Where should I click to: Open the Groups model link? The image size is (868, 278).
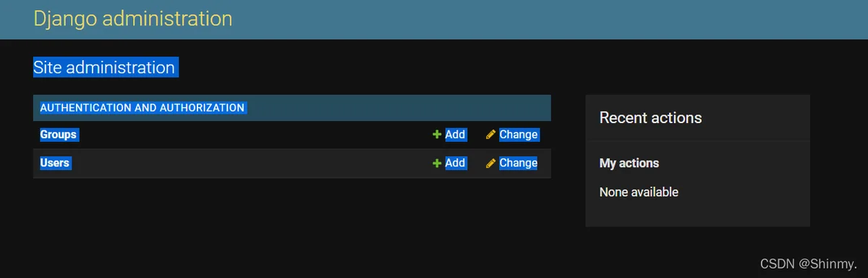(59, 135)
